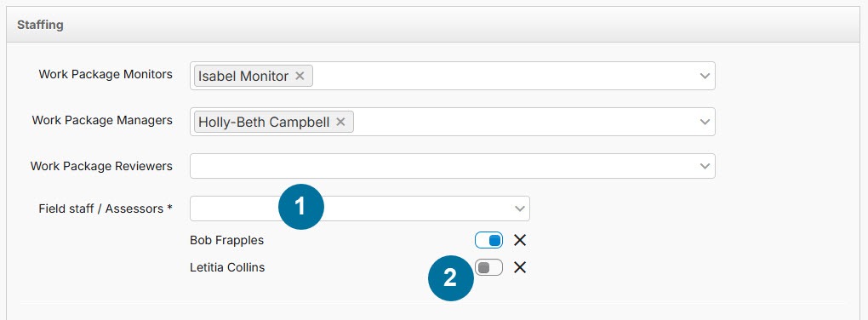Click inside Field staff / Assessors field
Screen dimensions: 868x320
pos(360,209)
